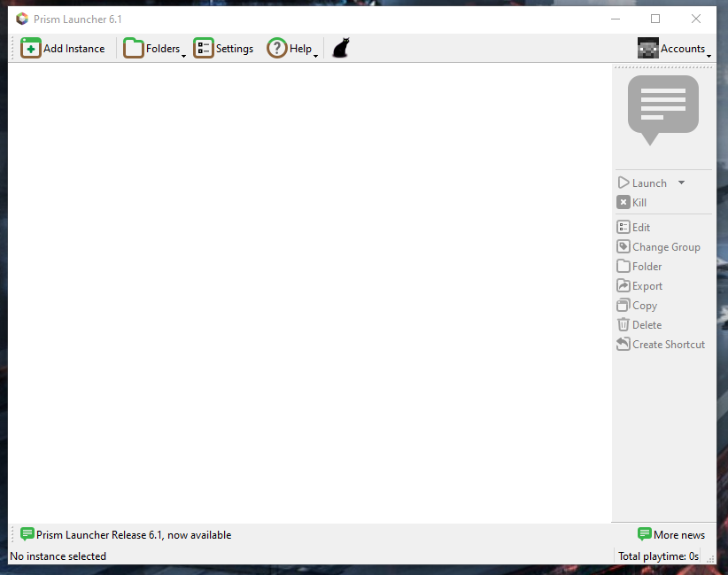
Task: Select the Copy instance icon
Action: tap(622, 305)
